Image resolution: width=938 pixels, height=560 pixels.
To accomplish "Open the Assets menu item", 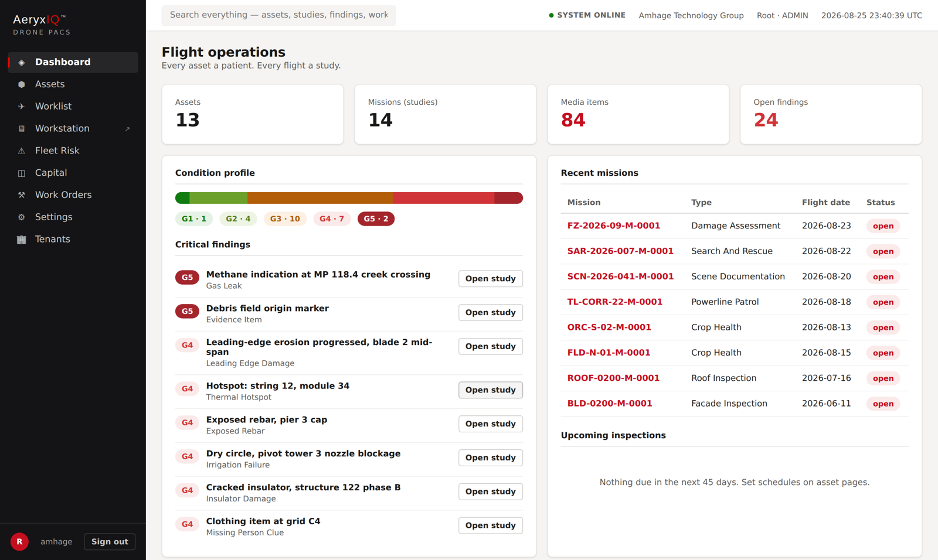I will click(73, 84).
